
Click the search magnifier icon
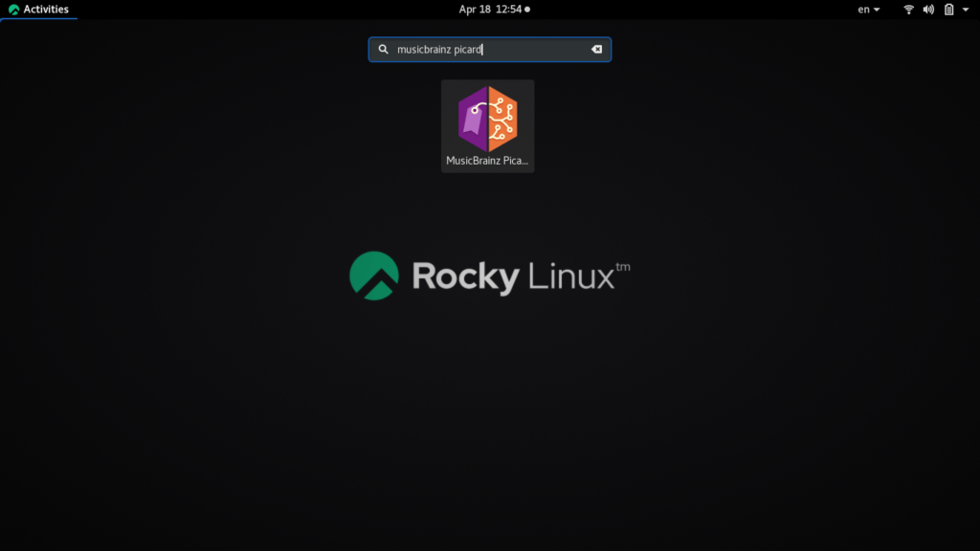tap(383, 50)
